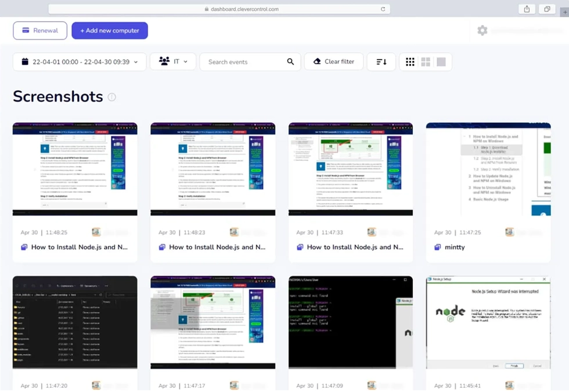Open a new browser tab
The width and height of the screenshot is (569, 392).
565,12
